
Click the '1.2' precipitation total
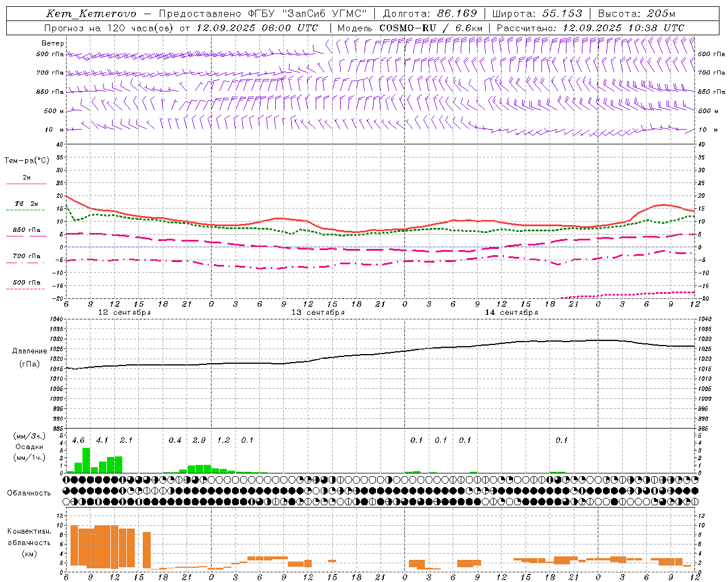click(224, 440)
